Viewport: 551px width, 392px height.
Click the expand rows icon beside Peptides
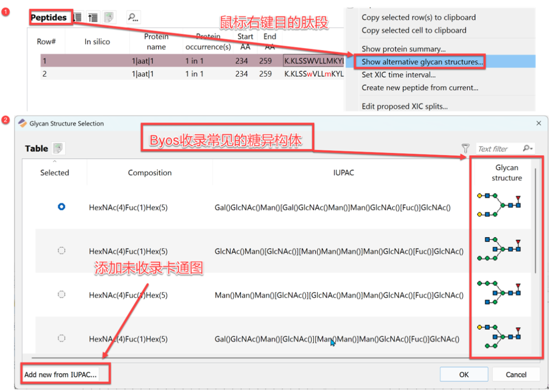tap(78, 18)
